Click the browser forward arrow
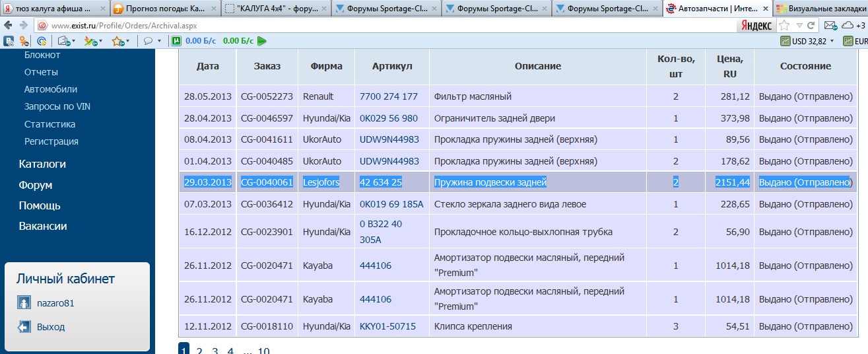The height and width of the screenshot is (354, 868). 24,25
